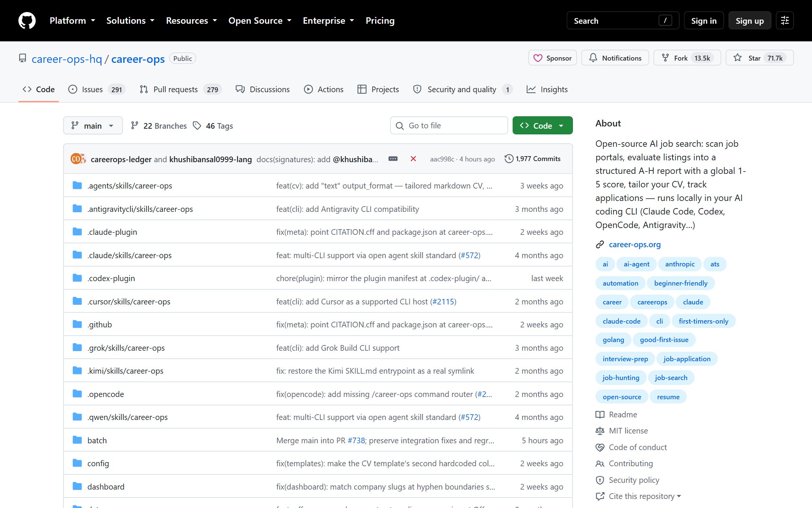Open the green Code dropdown button

pyautogui.click(x=542, y=125)
